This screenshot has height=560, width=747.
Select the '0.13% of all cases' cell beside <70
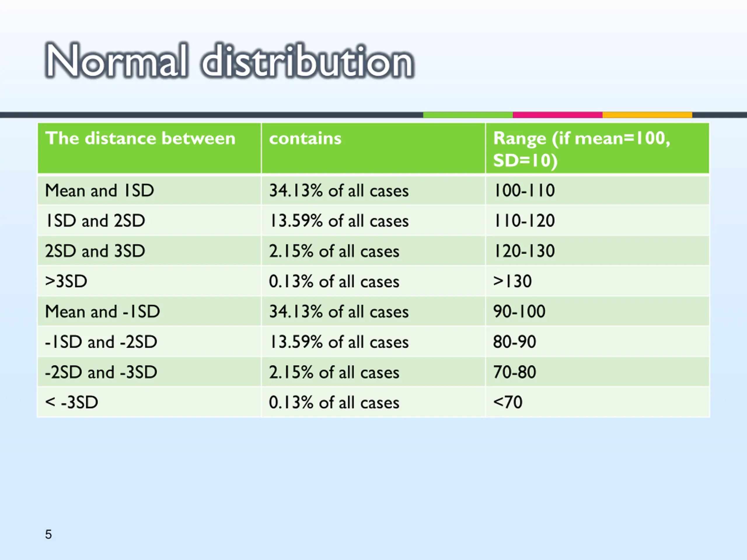point(373,402)
